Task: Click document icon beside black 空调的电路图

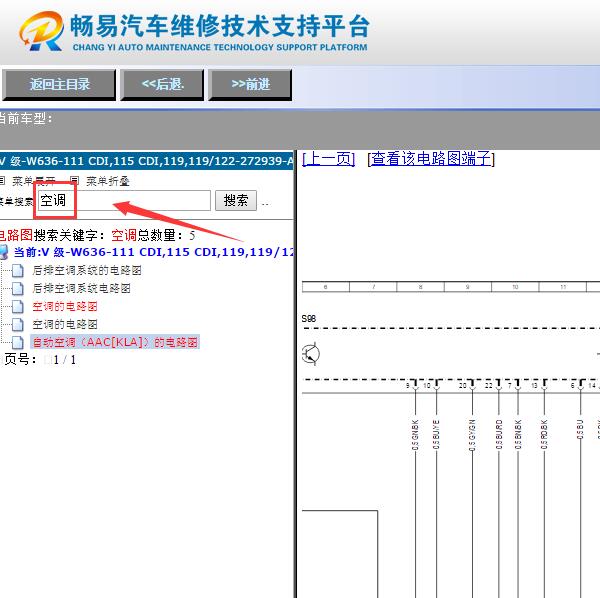Action: pyautogui.click(x=18, y=324)
